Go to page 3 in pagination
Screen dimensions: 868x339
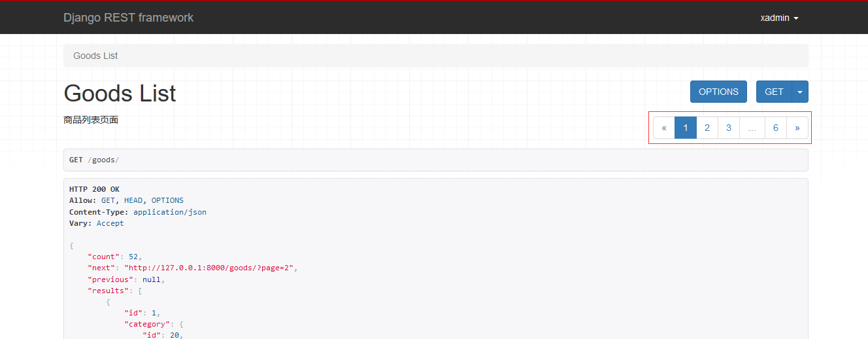(729, 128)
